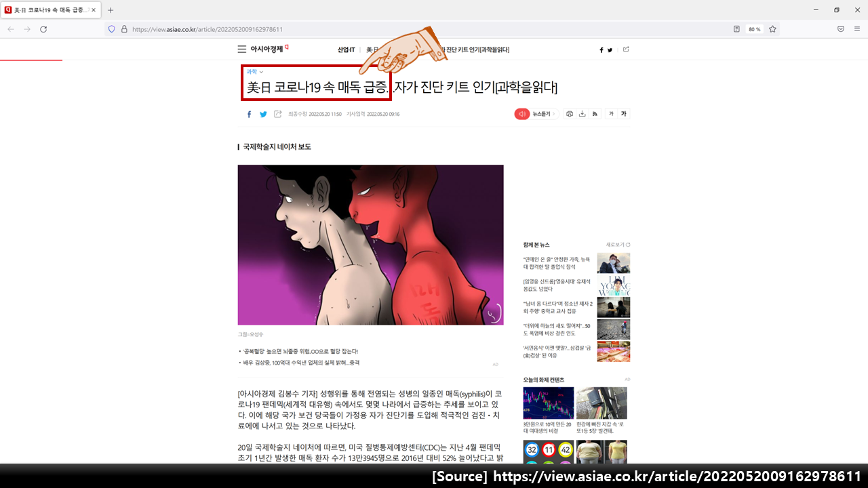Open the pork belly meat thumbnail
The height and width of the screenshot is (488, 868).
coord(614,351)
